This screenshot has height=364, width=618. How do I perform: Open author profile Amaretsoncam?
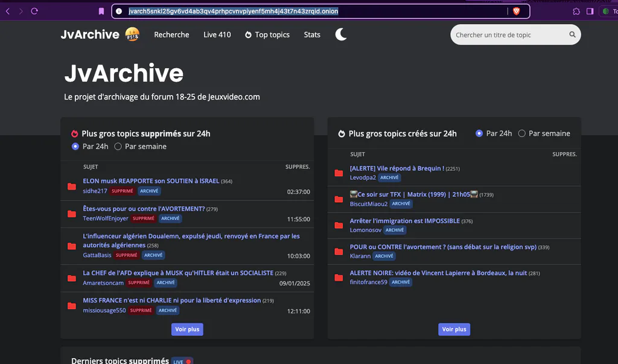pos(103,283)
